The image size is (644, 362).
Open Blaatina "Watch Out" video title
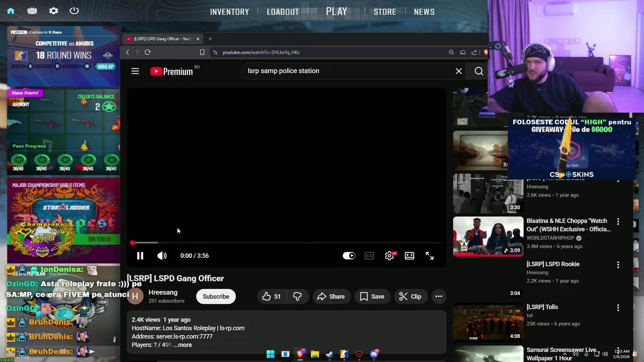(569, 225)
